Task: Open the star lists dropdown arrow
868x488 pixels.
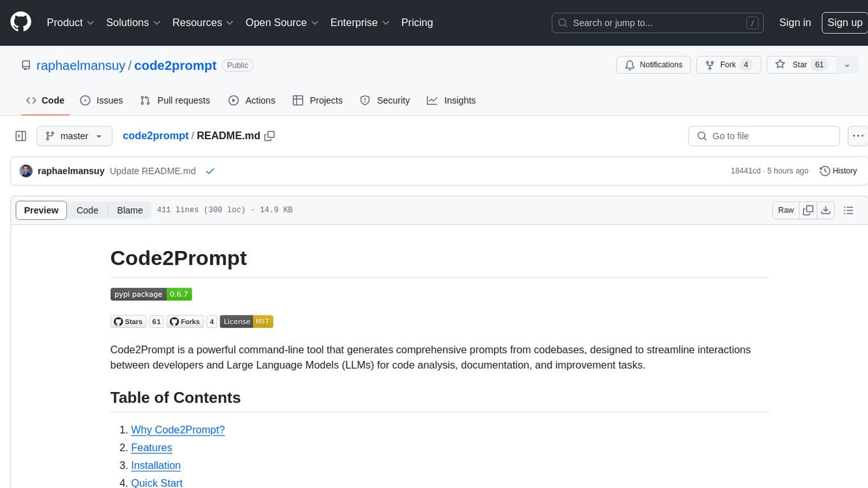Action: coord(847,65)
